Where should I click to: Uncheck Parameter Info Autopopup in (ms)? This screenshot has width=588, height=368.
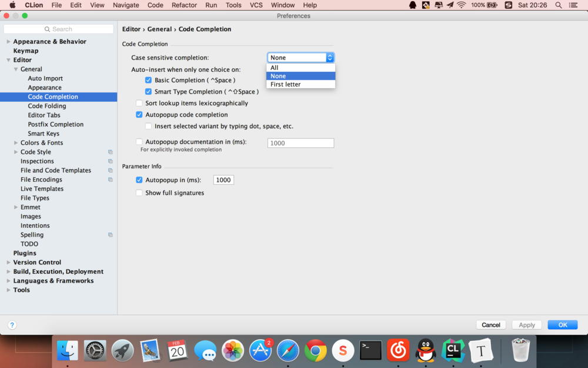139,180
